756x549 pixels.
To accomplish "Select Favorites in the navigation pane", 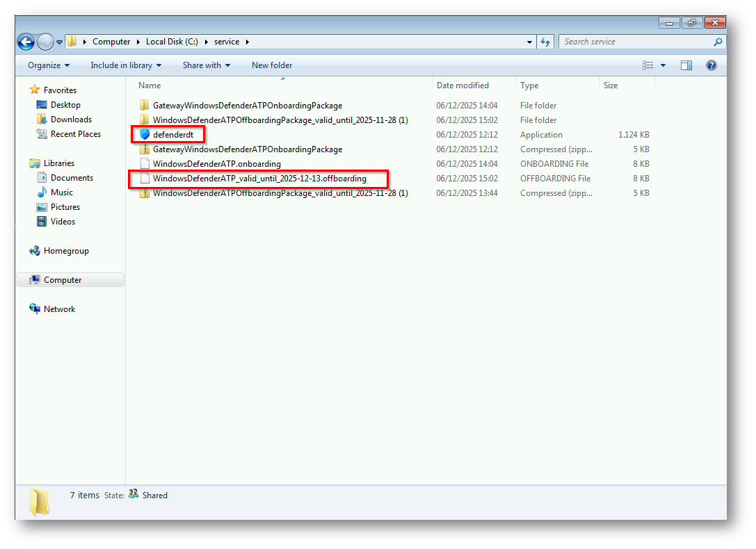I will click(x=60, y=90).
